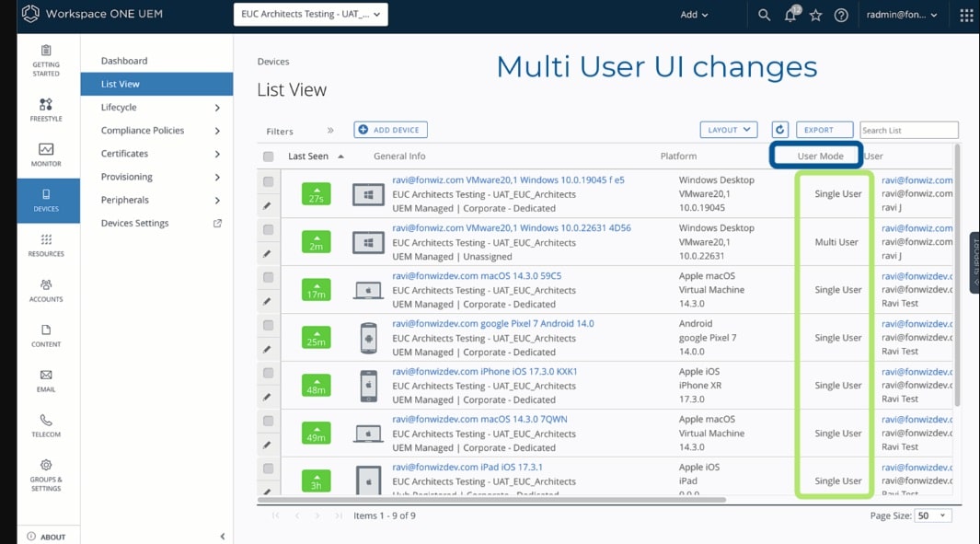Select the Windows 10.0.22631 device checkbox

[x=268, y=229]
